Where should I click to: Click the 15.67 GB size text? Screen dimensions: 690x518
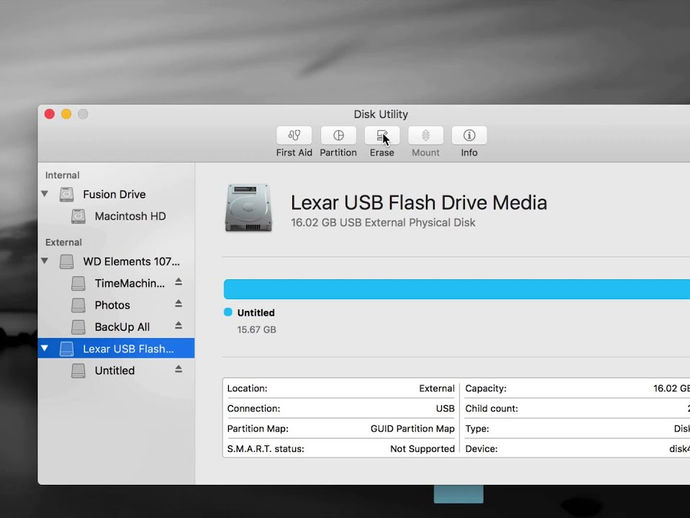click(257, 329)
